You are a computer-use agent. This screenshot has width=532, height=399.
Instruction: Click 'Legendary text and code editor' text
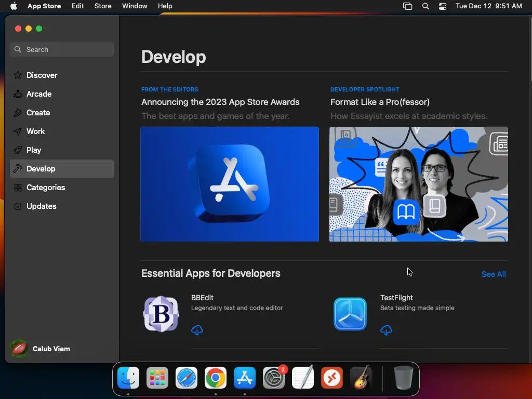pos(237,308)
